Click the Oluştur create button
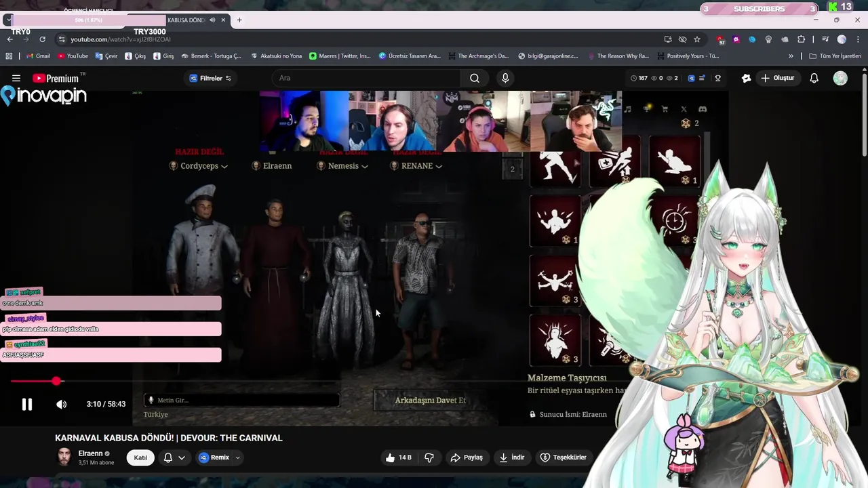This screenshot has width=868, height=488. point(777,78)
